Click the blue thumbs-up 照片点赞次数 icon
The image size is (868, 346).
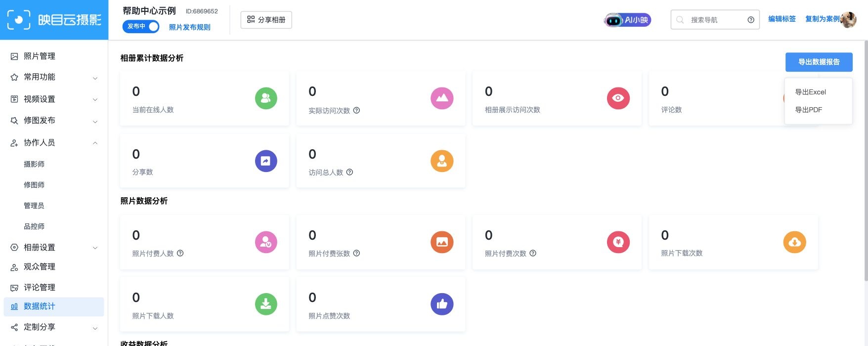pyautogui.click(x=442, y=304)
